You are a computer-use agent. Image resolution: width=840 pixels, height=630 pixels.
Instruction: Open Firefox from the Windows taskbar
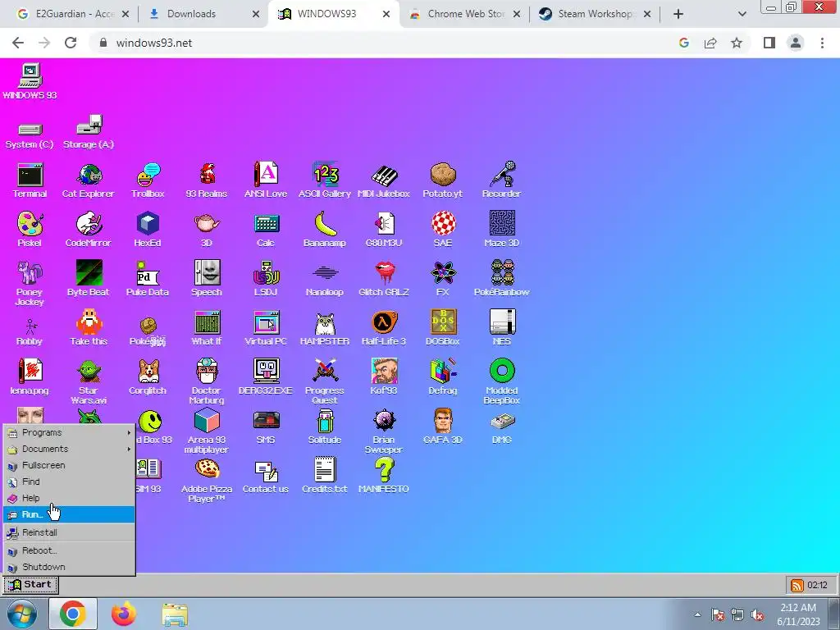pyautogui.click(x=124, y=614)
